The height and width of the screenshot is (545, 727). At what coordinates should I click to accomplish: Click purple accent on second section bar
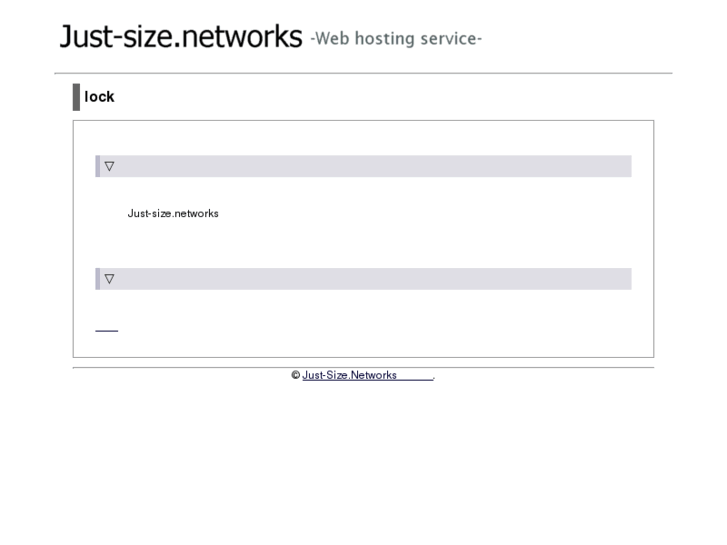(97, 279)
